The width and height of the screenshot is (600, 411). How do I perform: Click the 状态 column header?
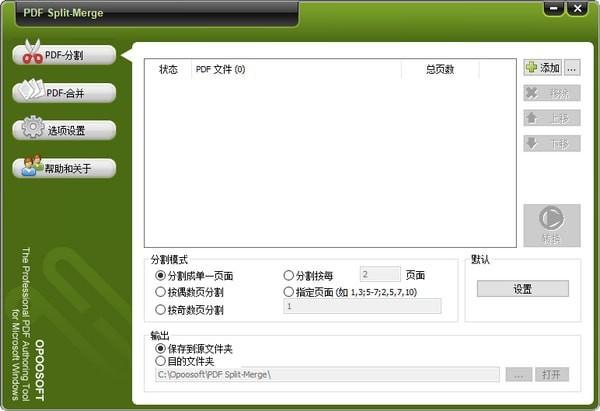coord(168,69)
